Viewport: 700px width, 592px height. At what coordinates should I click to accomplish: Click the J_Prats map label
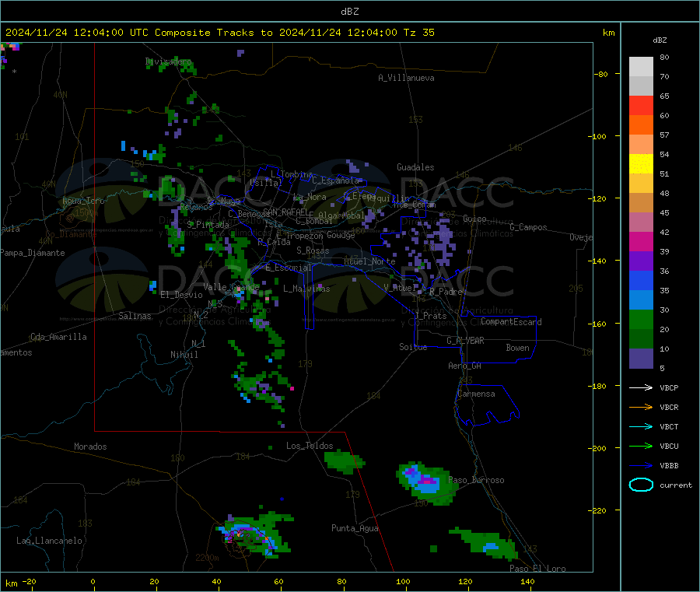(431, 316)
